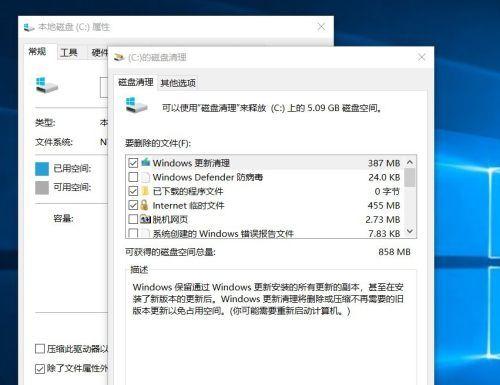The height and width of the screenshot is (385, 500).
Task: Click the 387 MB size value
Action: pyautogui.click(x=384, y=163)
